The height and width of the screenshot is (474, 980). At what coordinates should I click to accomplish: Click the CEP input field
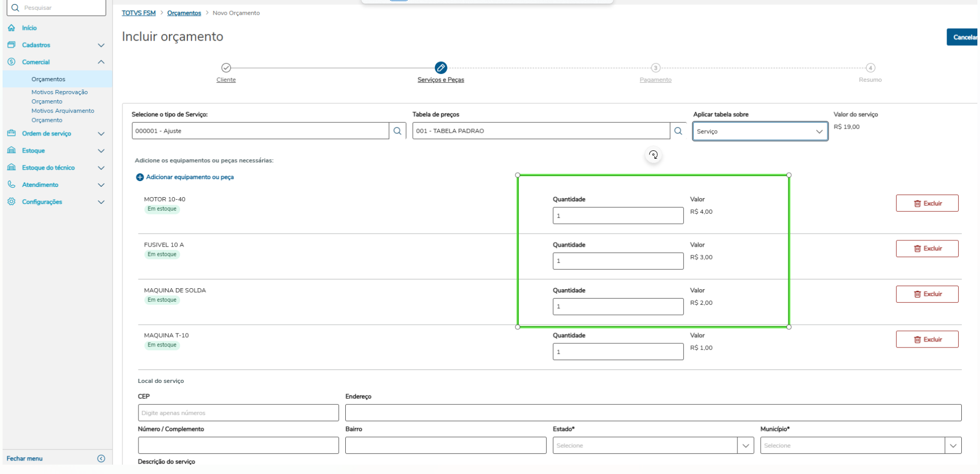238,413
